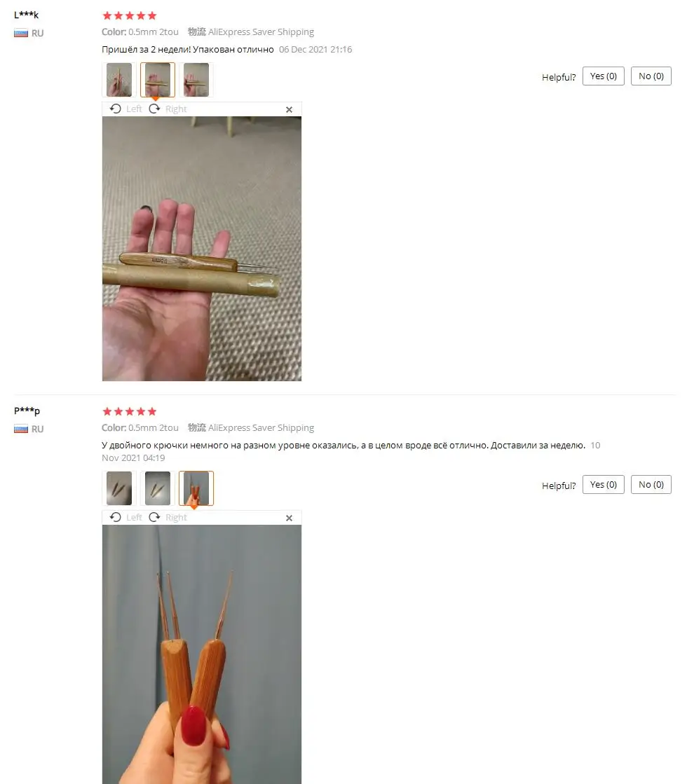The width and height of the screenshot is (687, 784).
Task: Rotate left icon in P***p's review viewer
Action: [x=116, y=518]
